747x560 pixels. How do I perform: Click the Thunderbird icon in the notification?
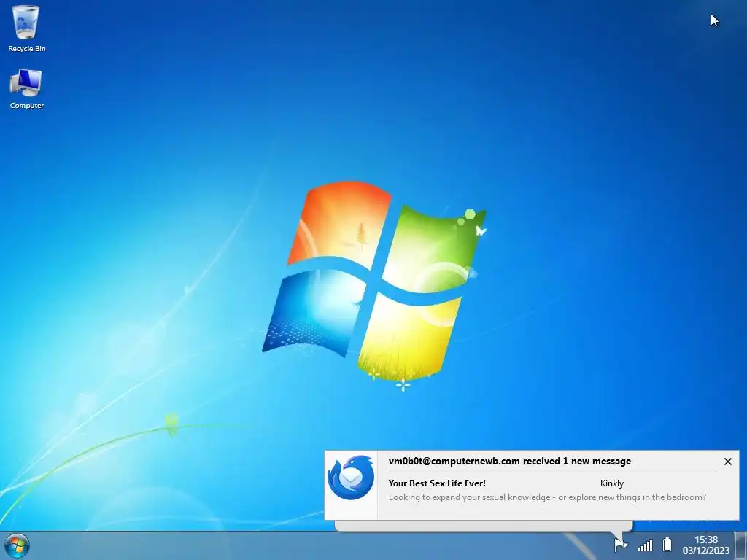[x=351, y=478]
